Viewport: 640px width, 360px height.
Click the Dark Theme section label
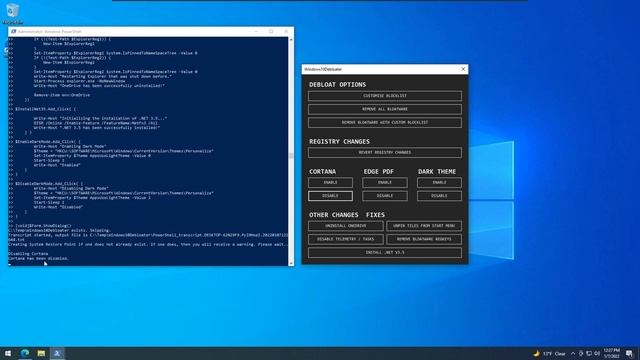coord(437,171)
